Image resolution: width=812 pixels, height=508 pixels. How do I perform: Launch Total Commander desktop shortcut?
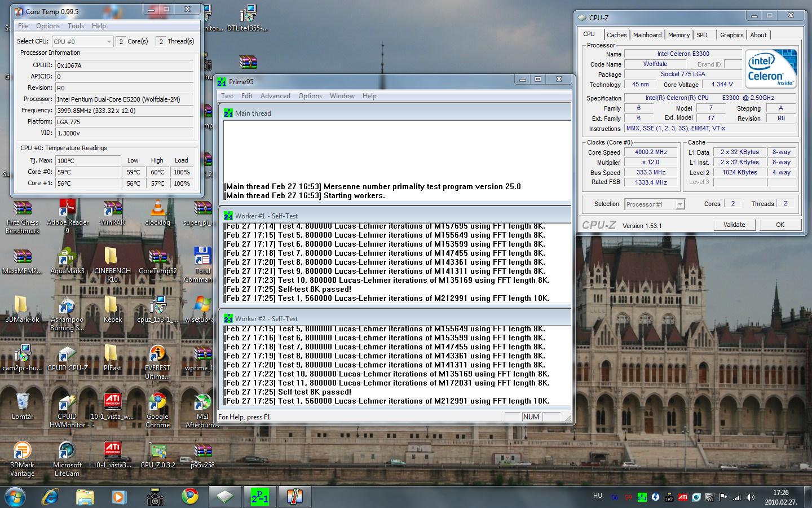(200, 265)
